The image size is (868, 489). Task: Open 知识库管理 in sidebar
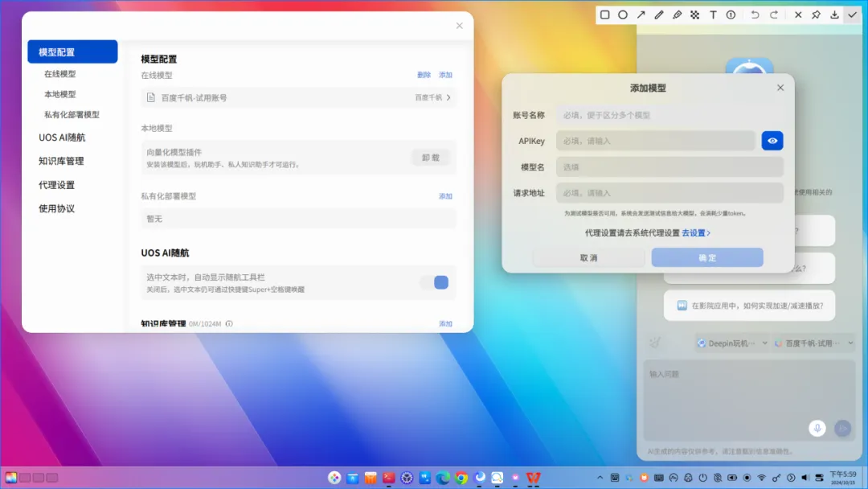(x=61, y=161)
